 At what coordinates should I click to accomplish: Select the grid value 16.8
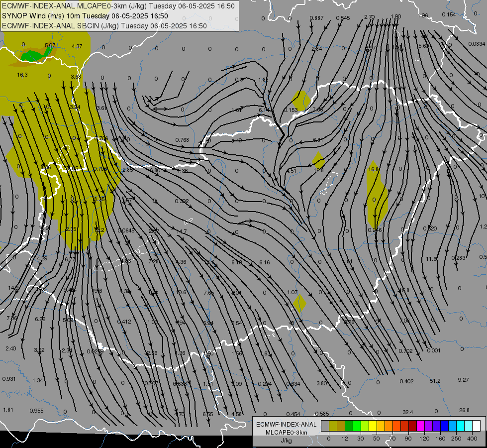(373, 169)
